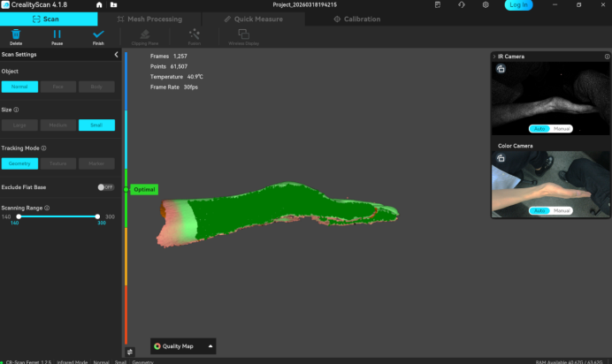
Task: Click the Log In button
Action: click(518, 5)
